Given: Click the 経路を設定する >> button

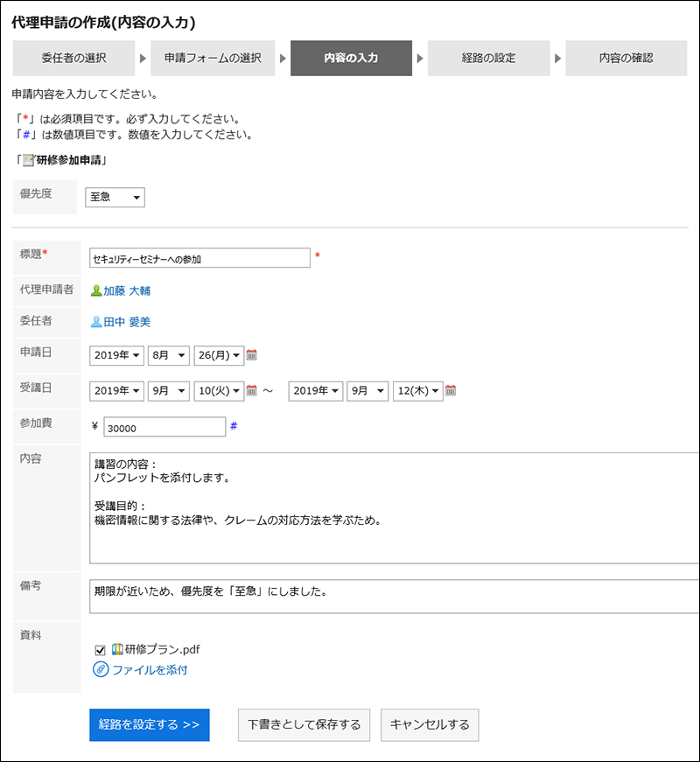Looking at the screenshot, I should pos(150,724).
